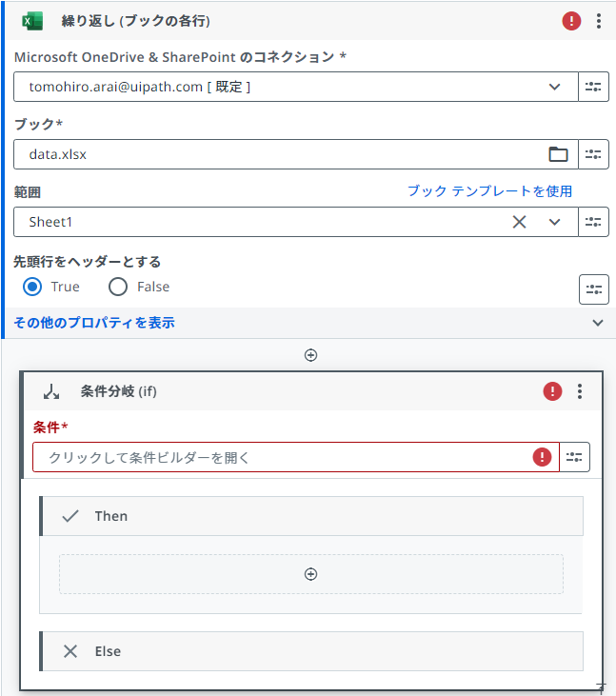Click the data.xlsx book field
This screenshot has height=696, width=616.
[295, 154]
